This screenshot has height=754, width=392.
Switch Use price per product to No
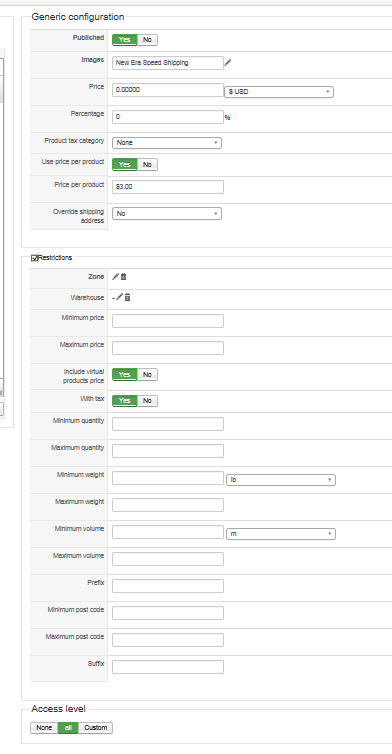[x=147, y=164]
